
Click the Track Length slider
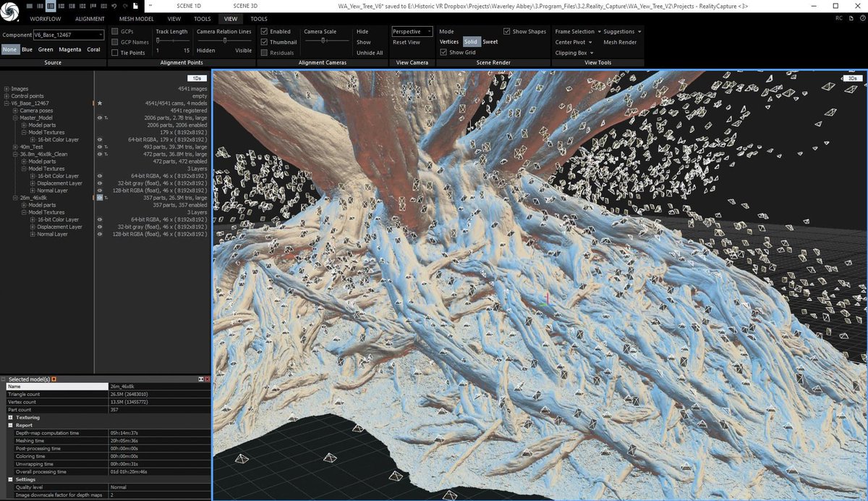pos(174,41)
